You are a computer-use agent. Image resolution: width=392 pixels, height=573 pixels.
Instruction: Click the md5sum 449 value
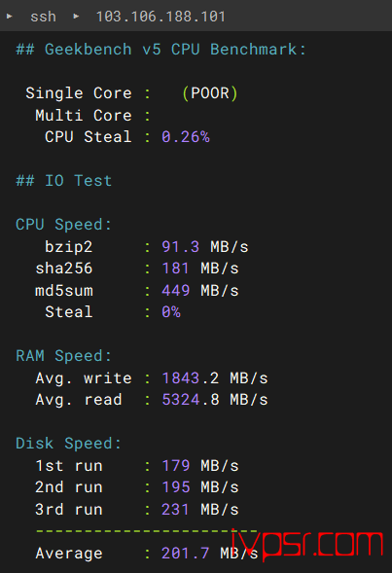pyautogui.click(x=175, y=291)
